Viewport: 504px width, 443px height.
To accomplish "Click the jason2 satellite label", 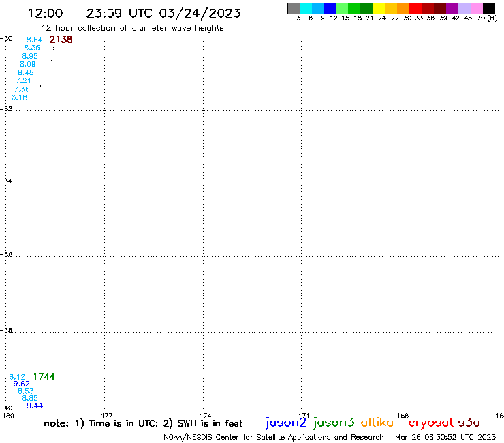I will 286,423.
